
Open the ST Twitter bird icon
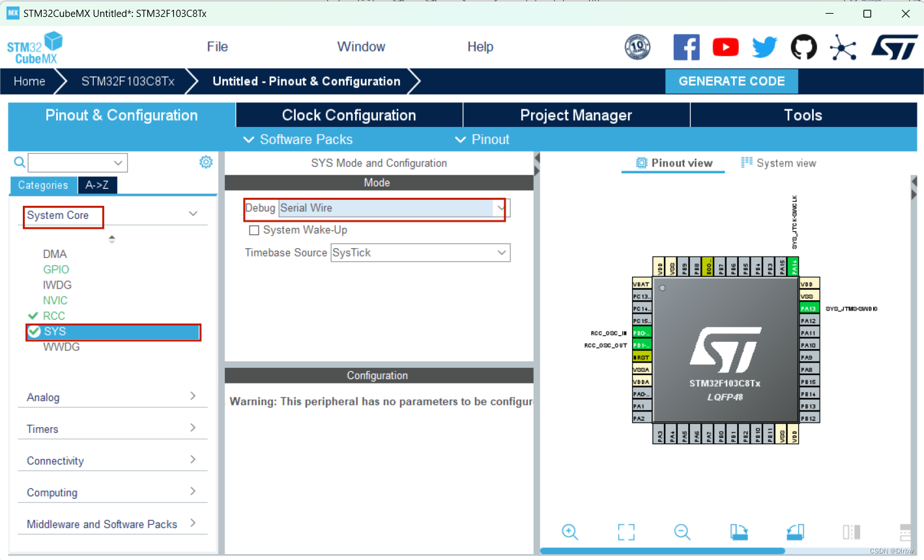[764, 47]
